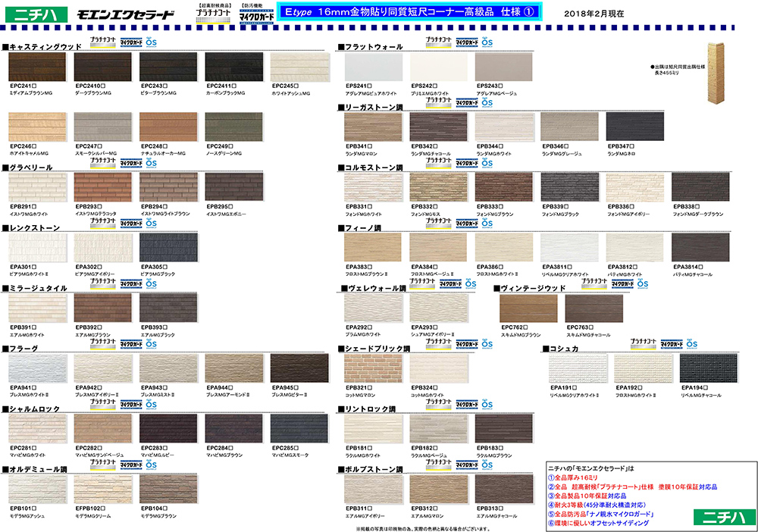Pick the EPS243 beige swatch

tap(504, 67)
